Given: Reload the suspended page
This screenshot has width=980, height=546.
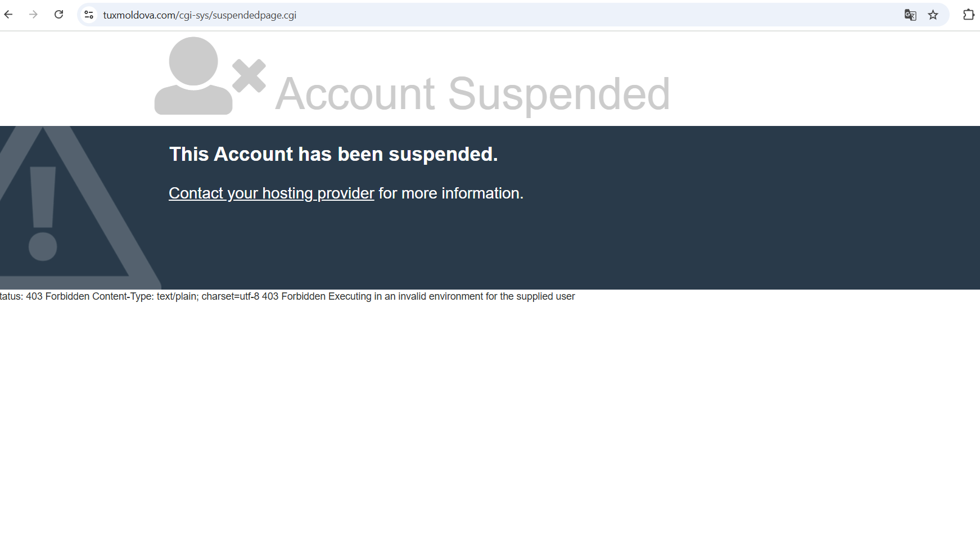Looking at the screenshot, I should tap(58, 15).
